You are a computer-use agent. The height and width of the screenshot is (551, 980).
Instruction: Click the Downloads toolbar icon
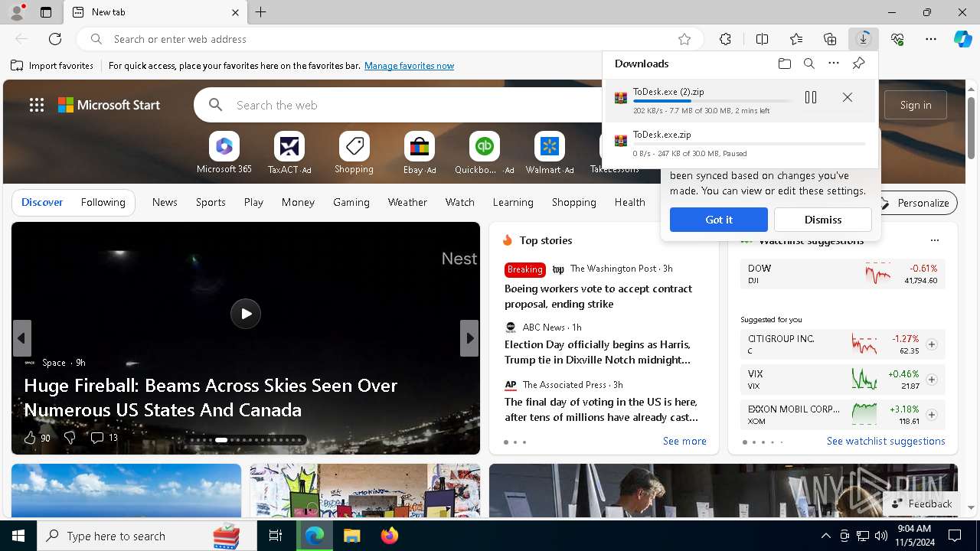[x=864, y=39]
